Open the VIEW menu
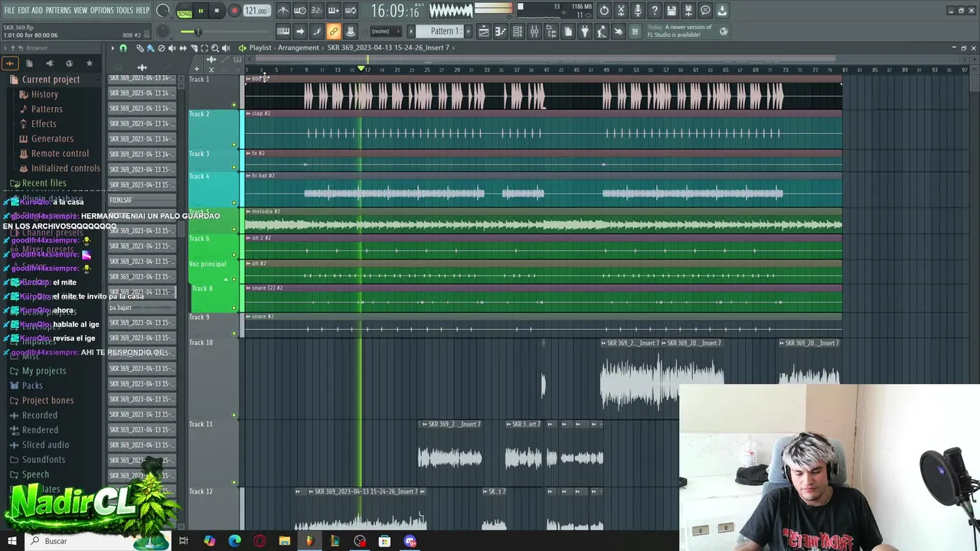Image resolution: width=980 pixels, height=551 pixels. coord(80,11)
